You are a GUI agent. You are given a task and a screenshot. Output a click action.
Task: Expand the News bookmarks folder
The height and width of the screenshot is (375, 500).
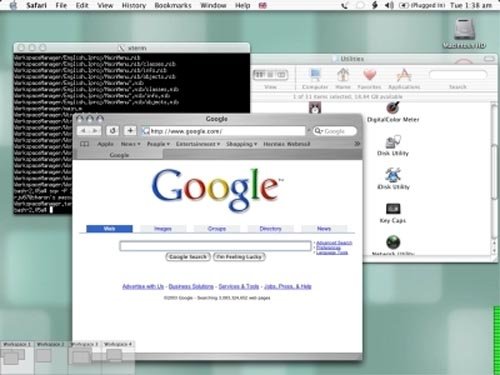130,144
